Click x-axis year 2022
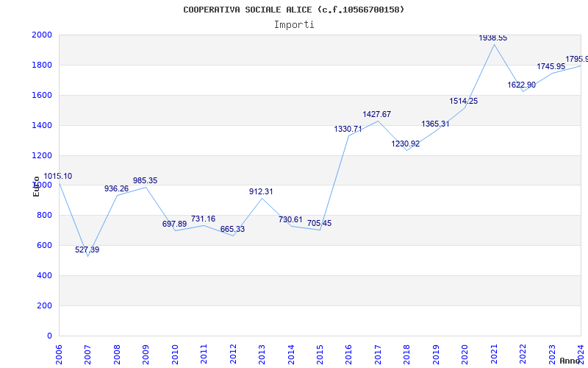The width and height of the screenshot is (588, 368). [523, 355]
